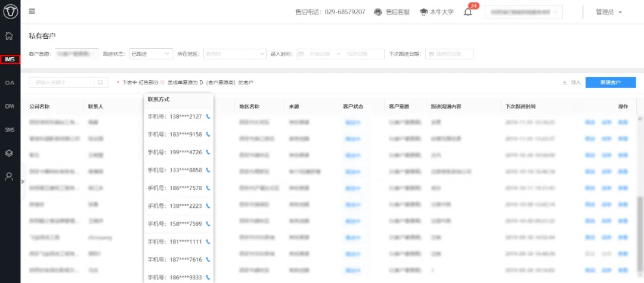The height and width of the screenshot is (283, 644).
Task: Call phone icon for 187****7616
Action: pyautogui.click(x=208, y=260)
